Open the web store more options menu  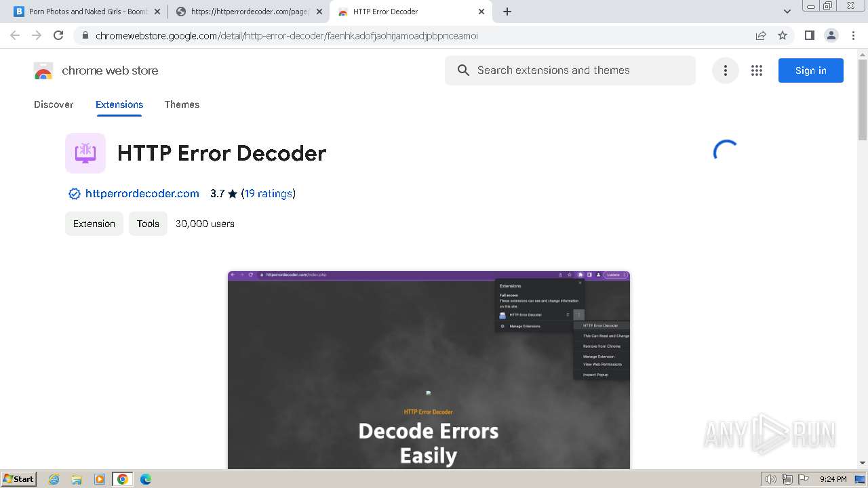(725, 70)
